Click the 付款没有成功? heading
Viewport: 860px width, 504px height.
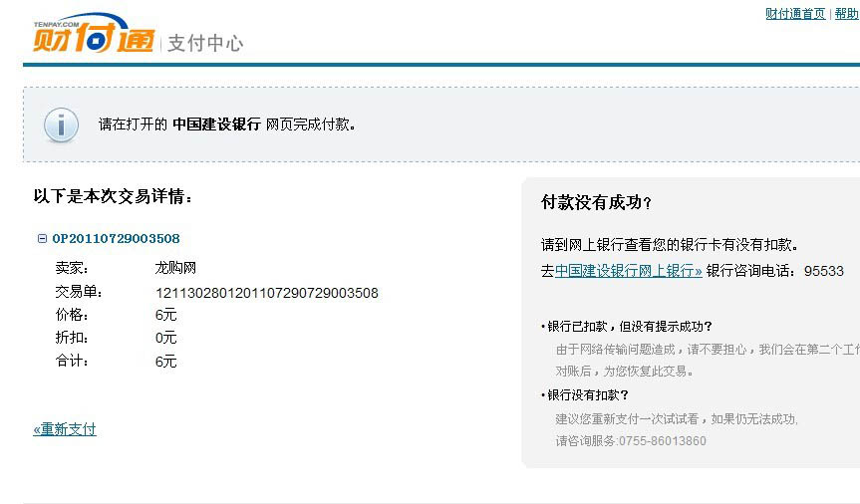coord(596,203)
